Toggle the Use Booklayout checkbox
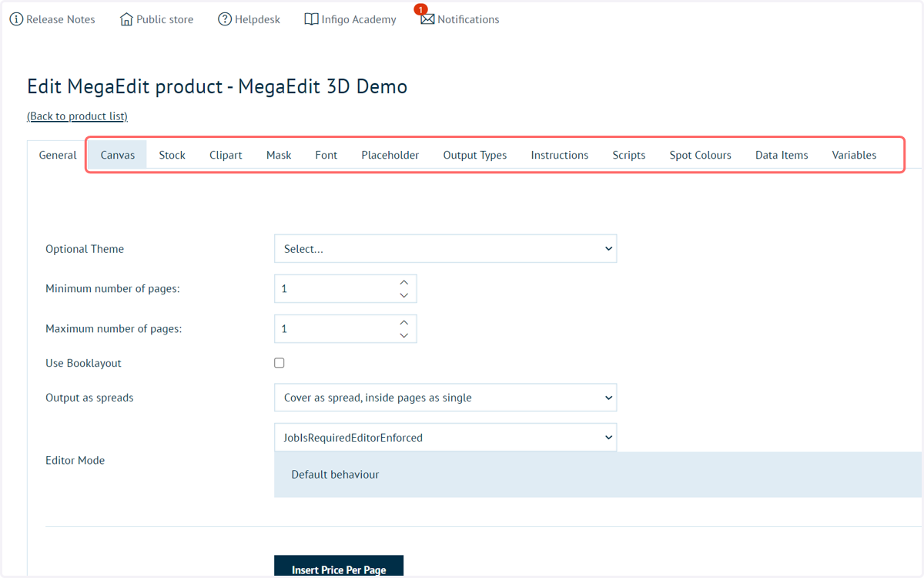The height and width of the screenshot is (578, 924). [x=280, y=363]
